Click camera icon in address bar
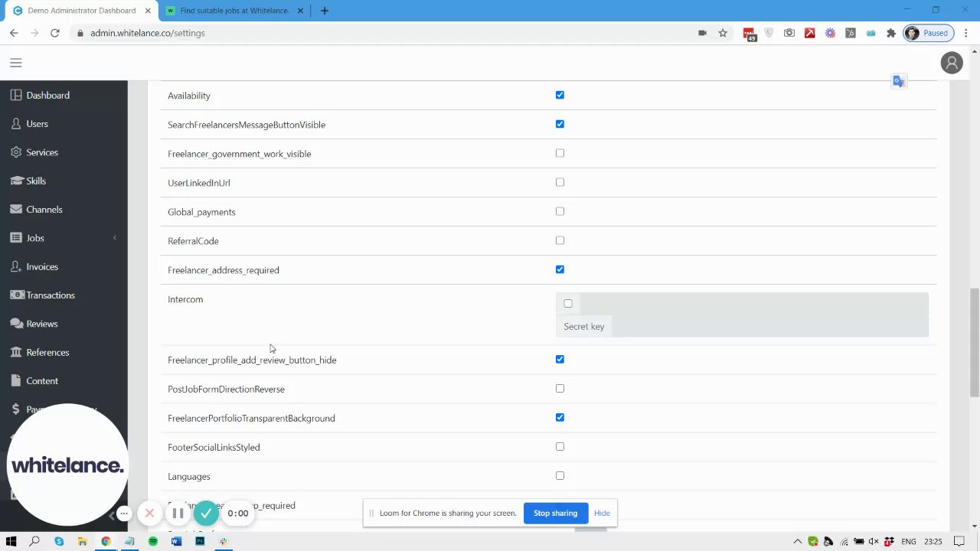 tap(702, 33)
